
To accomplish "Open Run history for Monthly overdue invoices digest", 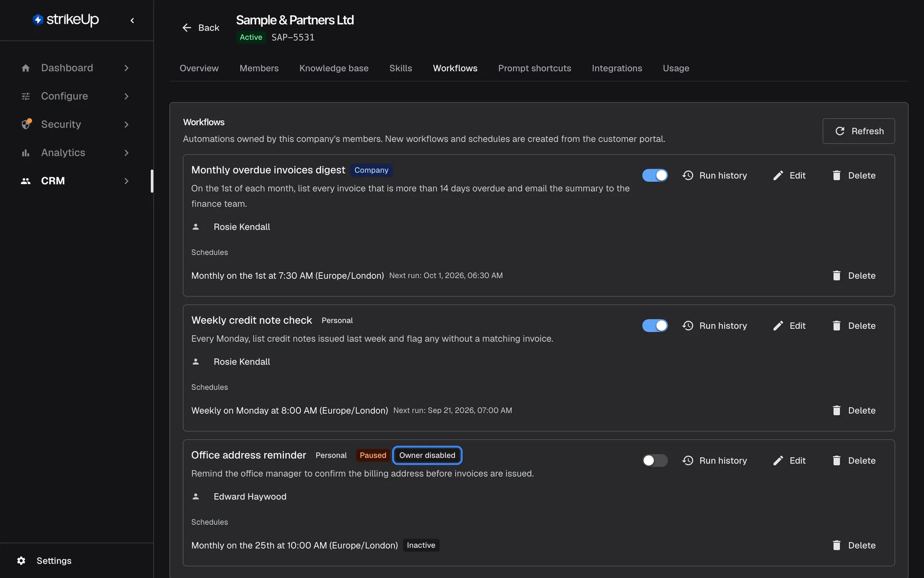I will [x=715, y=175].
